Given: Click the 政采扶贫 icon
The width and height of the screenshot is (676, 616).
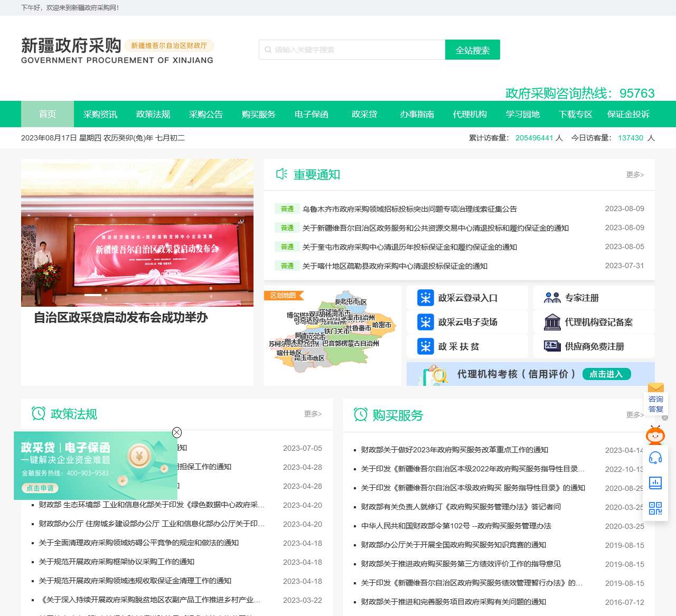Looking at the screenshot, I should (425, 346).
